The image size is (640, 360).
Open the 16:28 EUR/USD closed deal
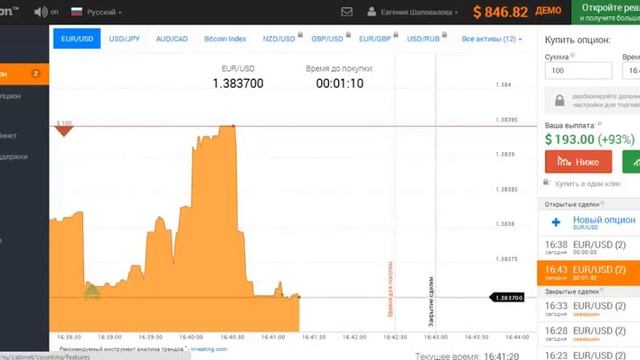point(589,334)
